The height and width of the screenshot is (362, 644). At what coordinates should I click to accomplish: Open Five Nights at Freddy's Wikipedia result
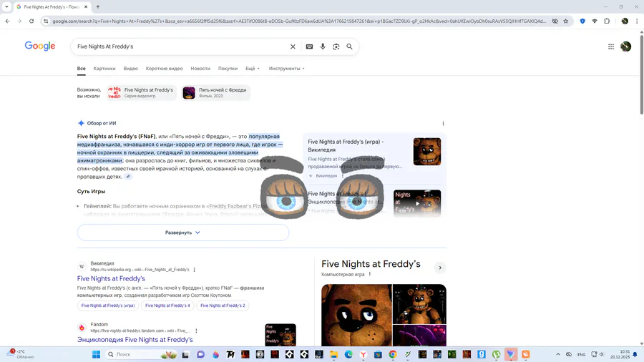click(x=111, y=279)
